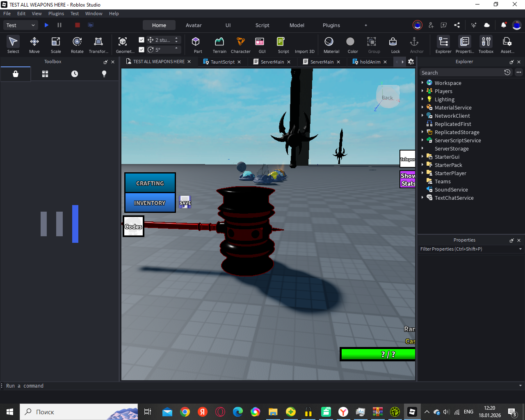The image size is (525, 420).
Task: Click the red Stop playtest button
Action: [77, 25]
